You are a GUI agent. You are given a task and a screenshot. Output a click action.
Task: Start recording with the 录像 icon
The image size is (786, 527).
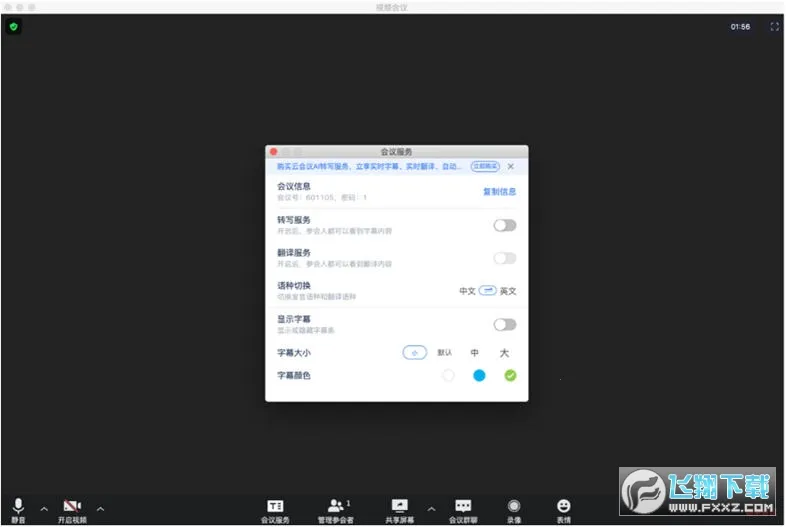tap(514, 506)
